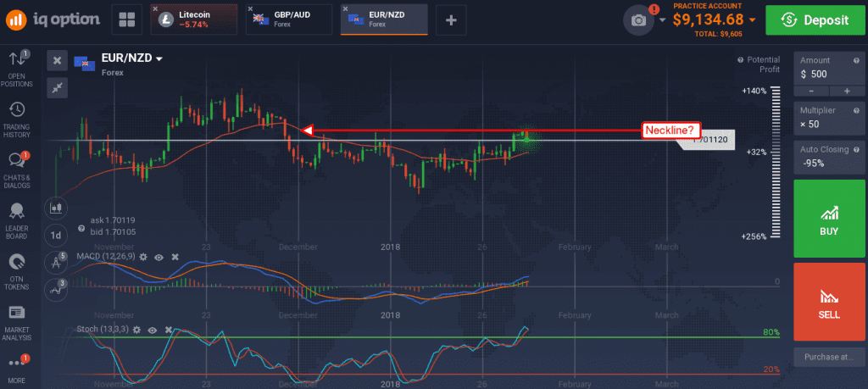Screen dimensions: 868x389
Task: Click the green Deposit button
Action: tap(815, 20)
